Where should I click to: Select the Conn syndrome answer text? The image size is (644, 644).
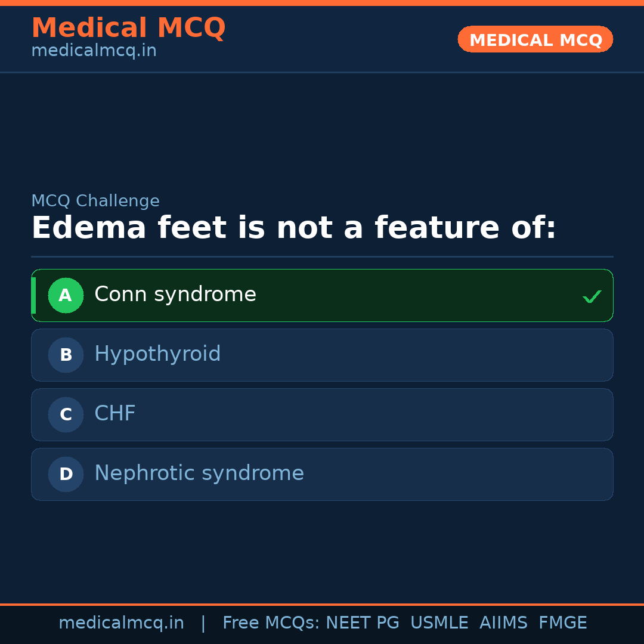[175, 295]
